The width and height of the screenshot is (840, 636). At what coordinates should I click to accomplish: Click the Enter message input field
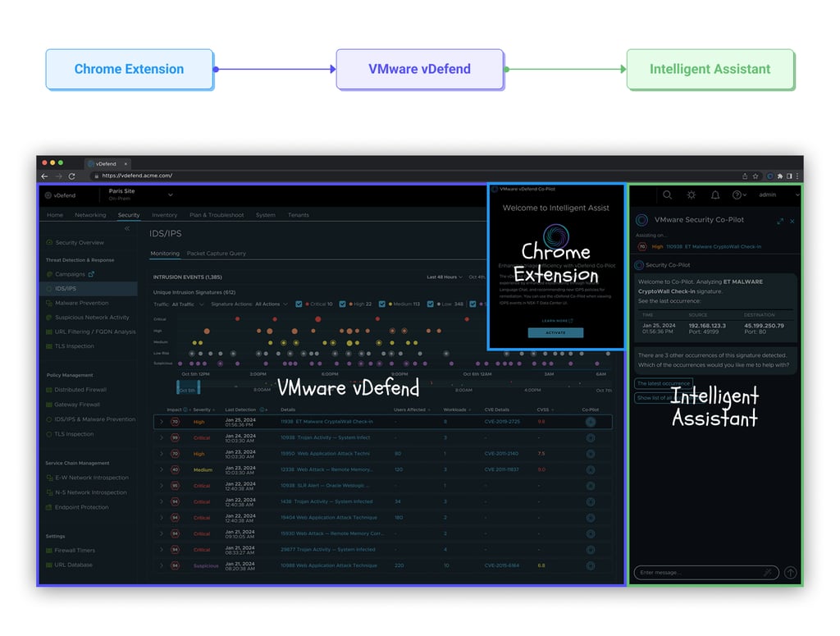(x=706, y=573)
